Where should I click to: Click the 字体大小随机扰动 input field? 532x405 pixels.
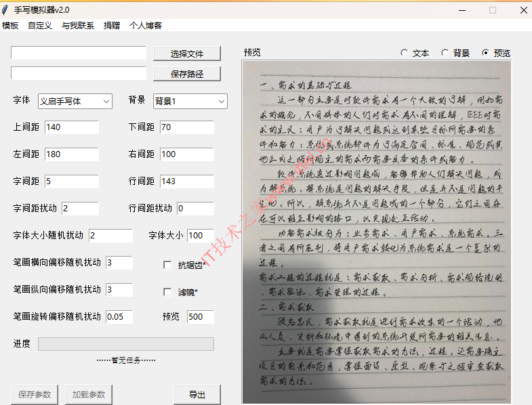coord(110,236)
